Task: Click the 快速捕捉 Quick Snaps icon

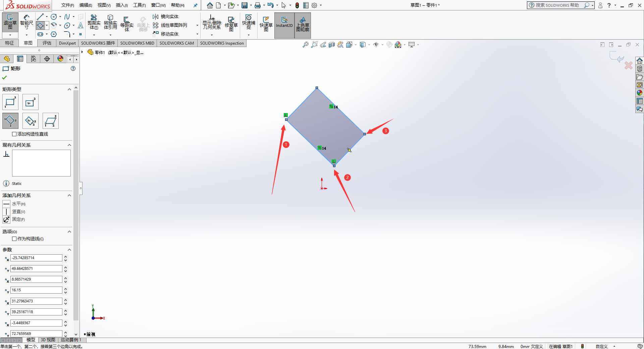Action: pyautogui.click(x=249, y=22)
